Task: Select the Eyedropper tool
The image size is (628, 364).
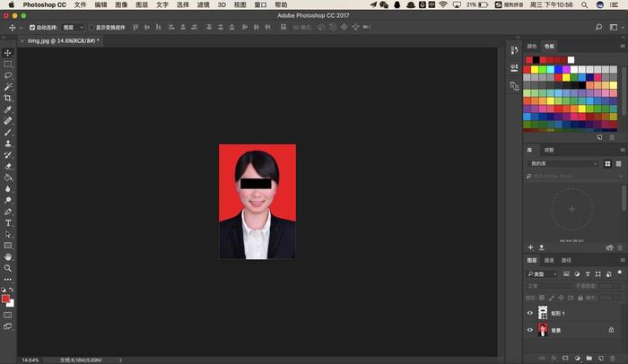Action: coord(7,109)
